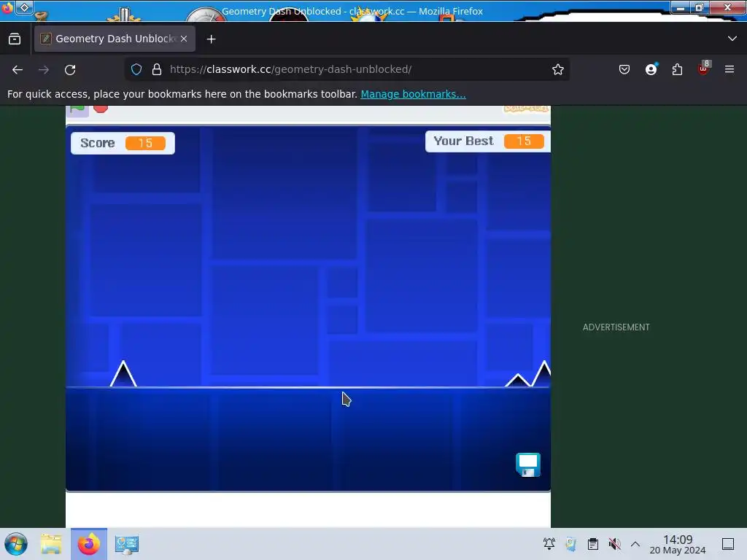Click the pin diamond icon in title bar
747x560 pixels.
pyautogui.click(x=24, y=7)
